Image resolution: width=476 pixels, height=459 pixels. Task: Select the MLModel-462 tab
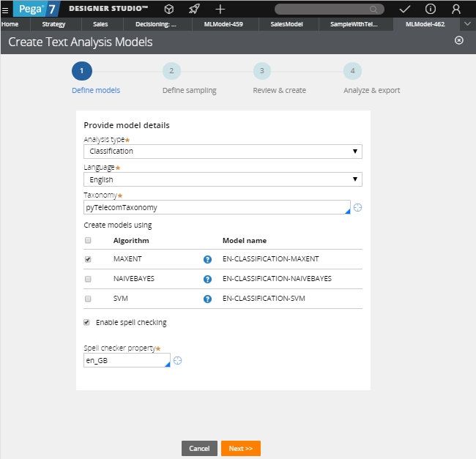(425, 24)
